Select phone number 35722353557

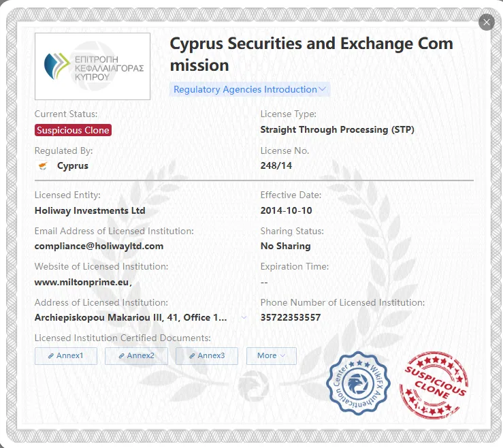[291, 317]
